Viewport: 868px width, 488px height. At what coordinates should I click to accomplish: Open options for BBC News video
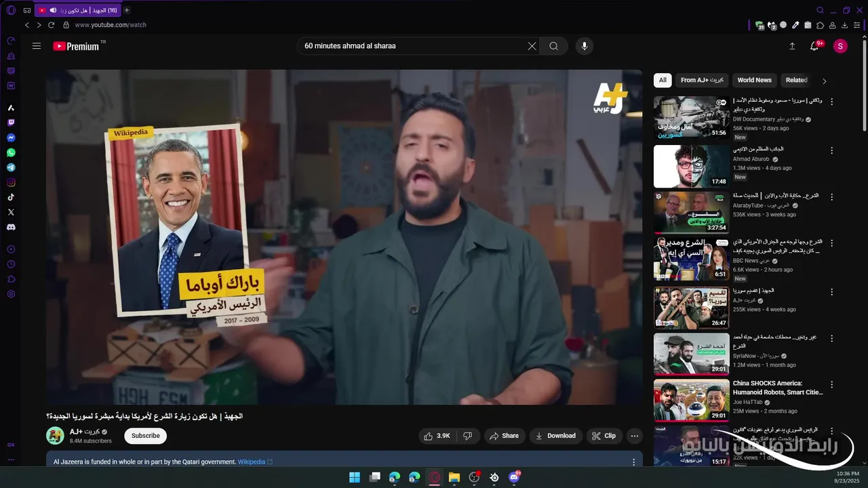[832, 243]
